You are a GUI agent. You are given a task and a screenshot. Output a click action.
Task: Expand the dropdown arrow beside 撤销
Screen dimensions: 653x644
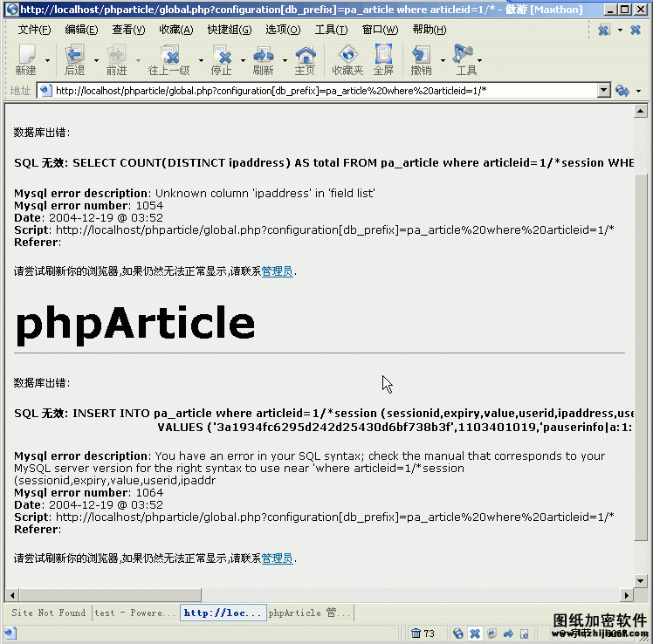point(443,61)
